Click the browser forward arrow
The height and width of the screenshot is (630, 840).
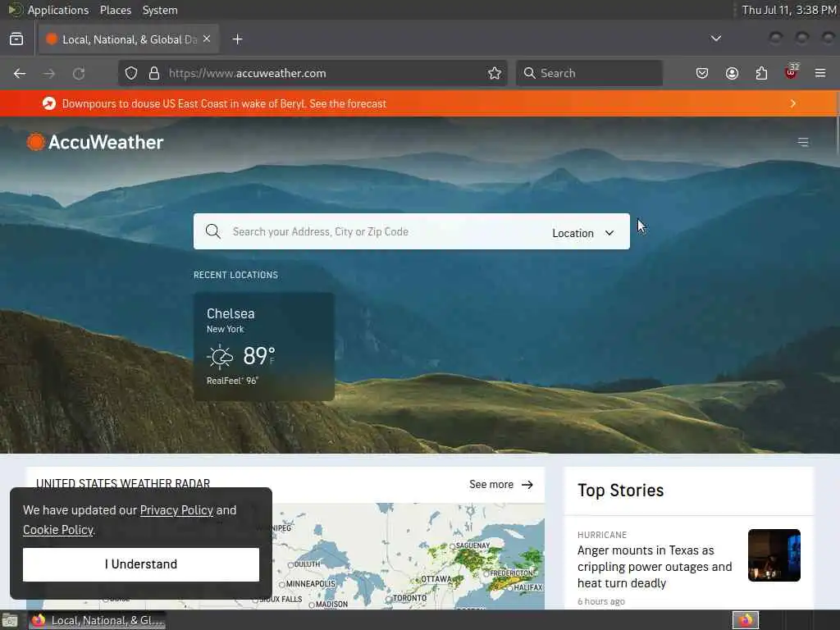[x=49, y=73]
